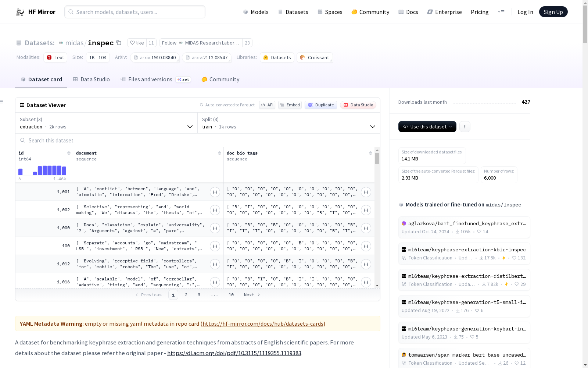Expand the left sidebar handle icon

(x=2, y=102)
